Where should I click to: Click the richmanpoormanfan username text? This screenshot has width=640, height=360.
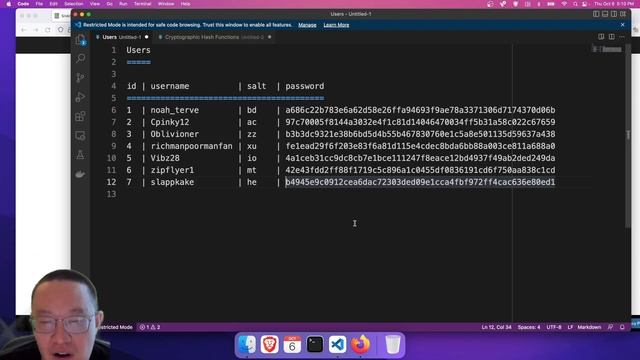(x=191, y=146)
